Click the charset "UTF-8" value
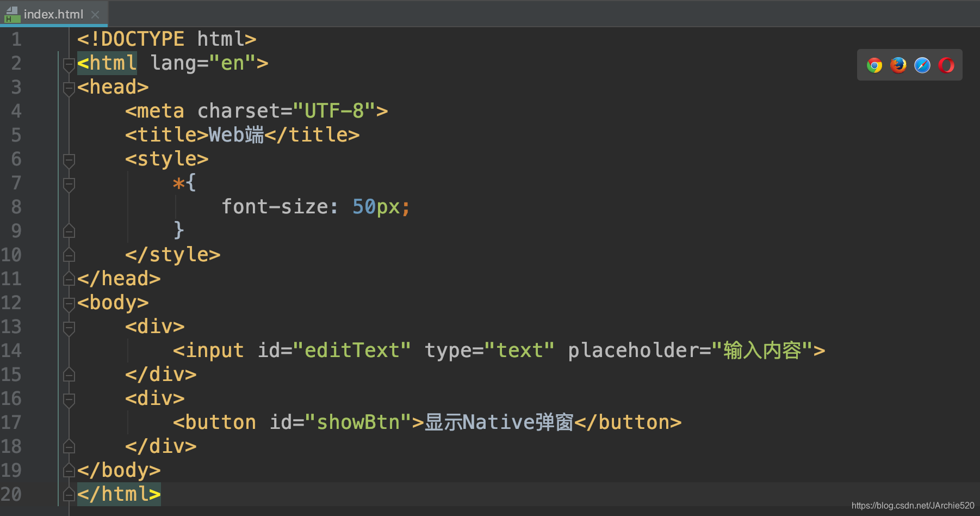980x516 pixels. coord(334,111)
